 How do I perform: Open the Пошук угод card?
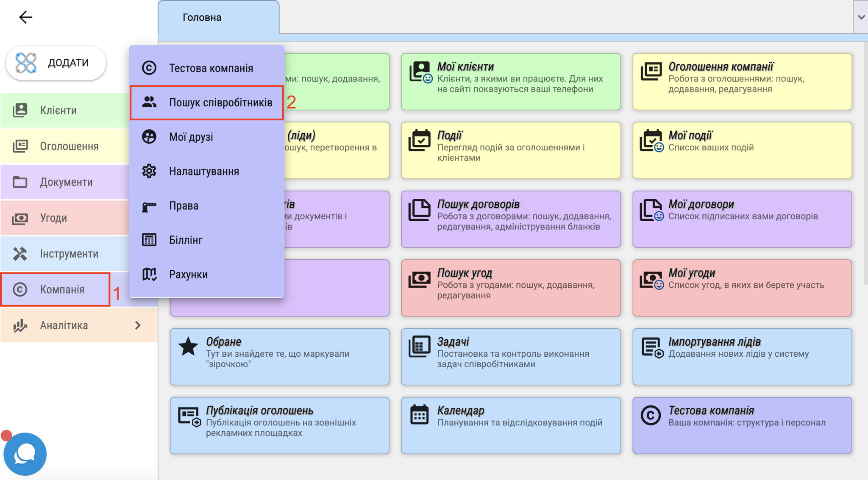(511, 288)
